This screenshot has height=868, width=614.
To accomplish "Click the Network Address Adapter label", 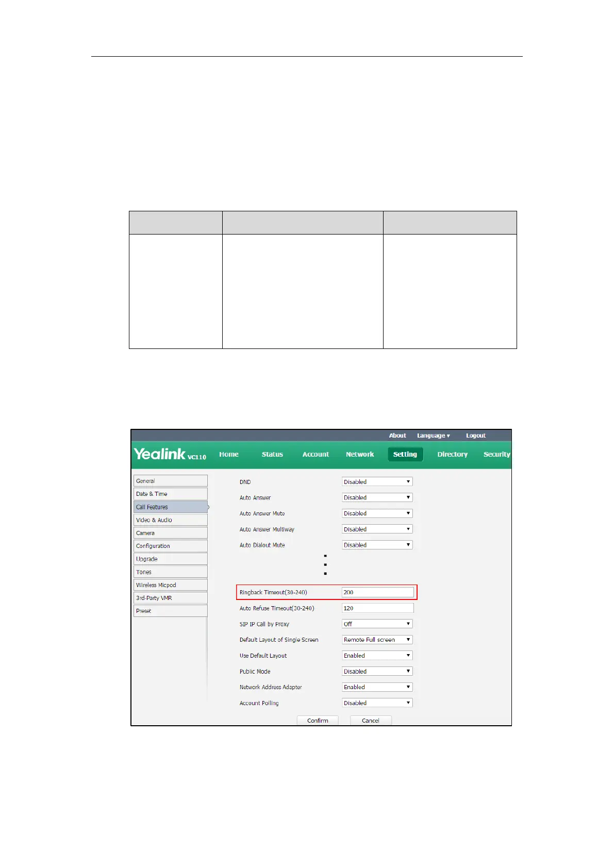I will pyautogui.click(x=271, y=687).
